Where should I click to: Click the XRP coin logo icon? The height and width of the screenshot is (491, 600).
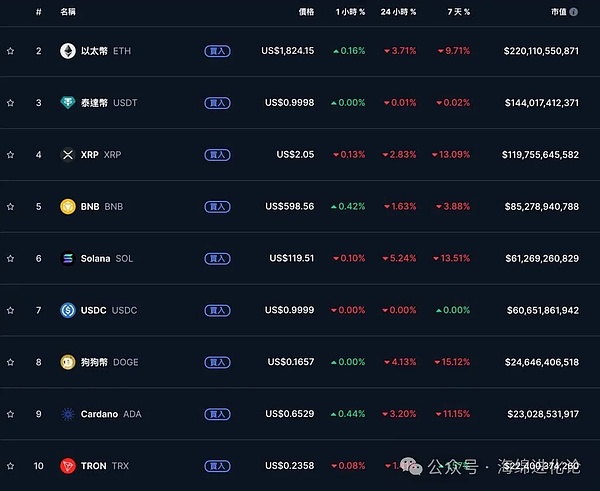click(x=68, y=154)
